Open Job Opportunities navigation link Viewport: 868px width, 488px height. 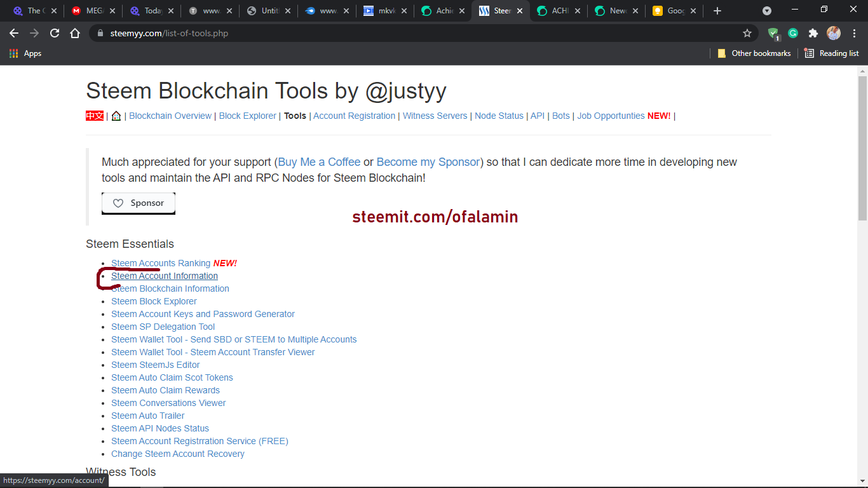[x=611, y=116]
